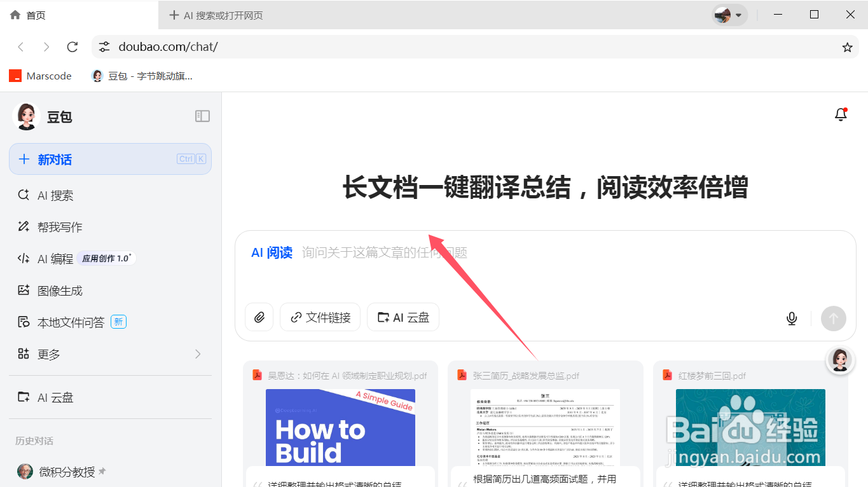Click 应用创作 1.0 badge
Screen dimensions: 868x487
[107, 258]
